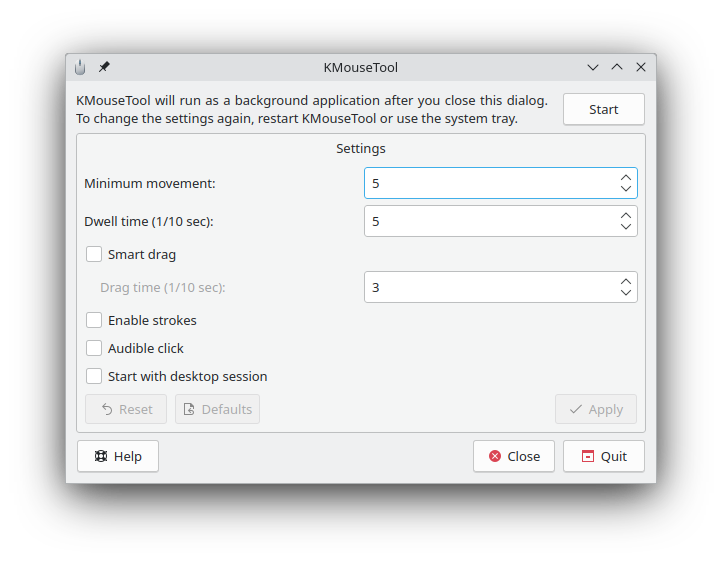Screen dimensions: 723x562
Task: Increase Drag time using up arrow
Action: [x=626, y=281]
